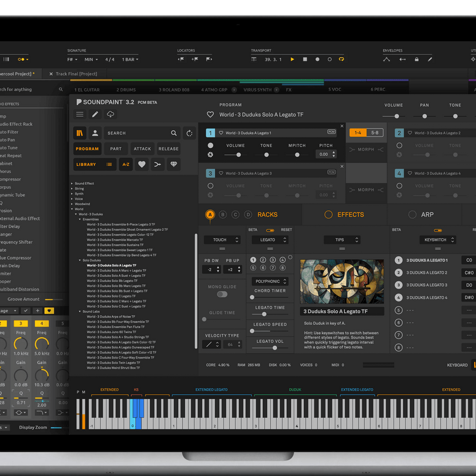This screenshot has width=476, height=476.
Task: Filter by favorites heart icon
Action: [141, 165]
